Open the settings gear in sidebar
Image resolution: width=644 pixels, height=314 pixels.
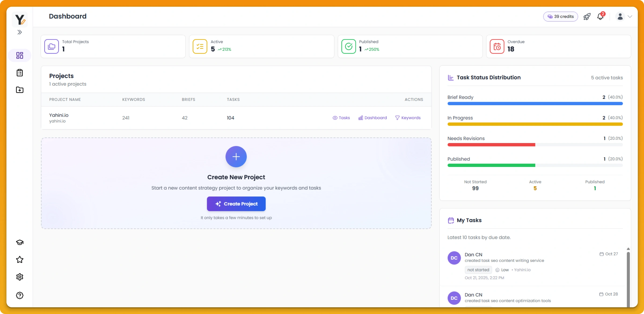point(20,277)
